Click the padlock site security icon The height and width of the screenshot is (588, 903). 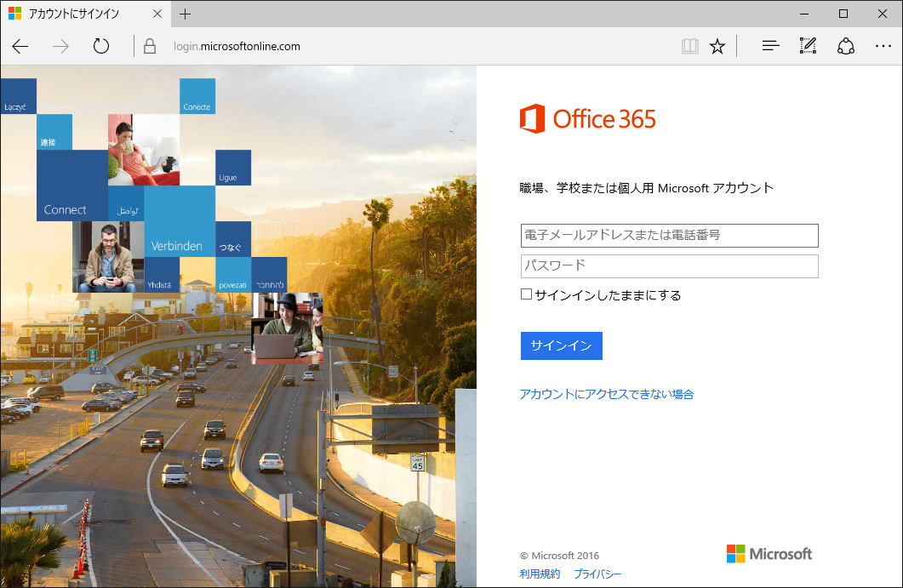(150, 46)
